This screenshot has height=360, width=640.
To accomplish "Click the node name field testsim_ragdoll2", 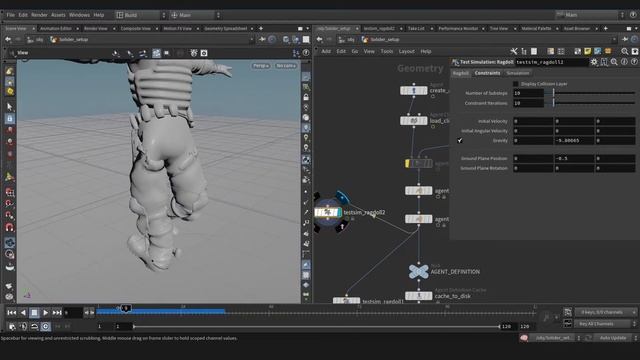I will click(551, 62).
